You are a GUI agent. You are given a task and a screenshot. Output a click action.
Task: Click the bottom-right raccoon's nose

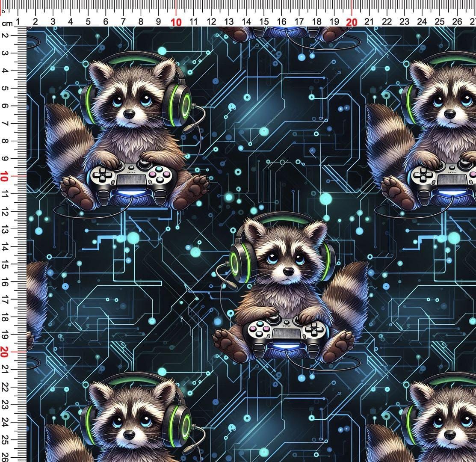coord(449,435)
